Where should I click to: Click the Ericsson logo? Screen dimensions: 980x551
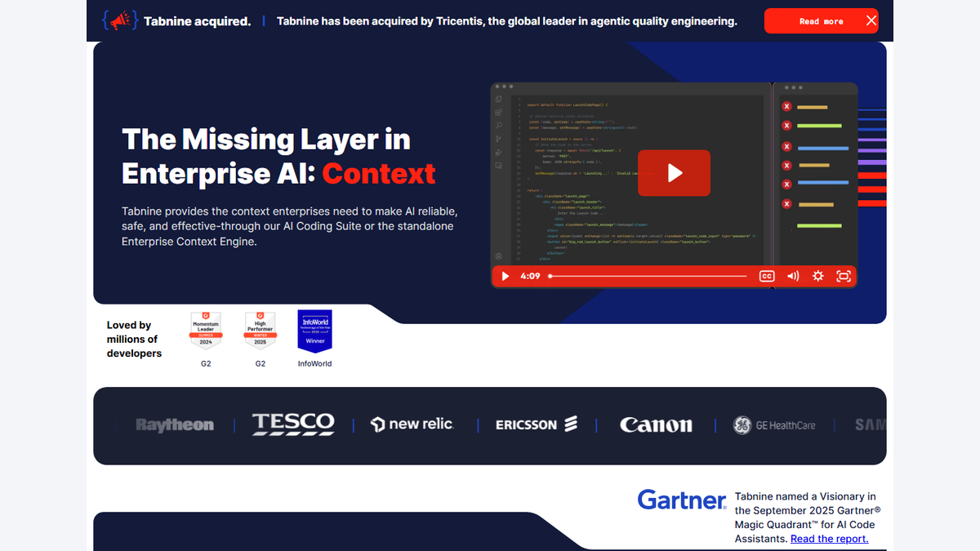tap(537, 424)
